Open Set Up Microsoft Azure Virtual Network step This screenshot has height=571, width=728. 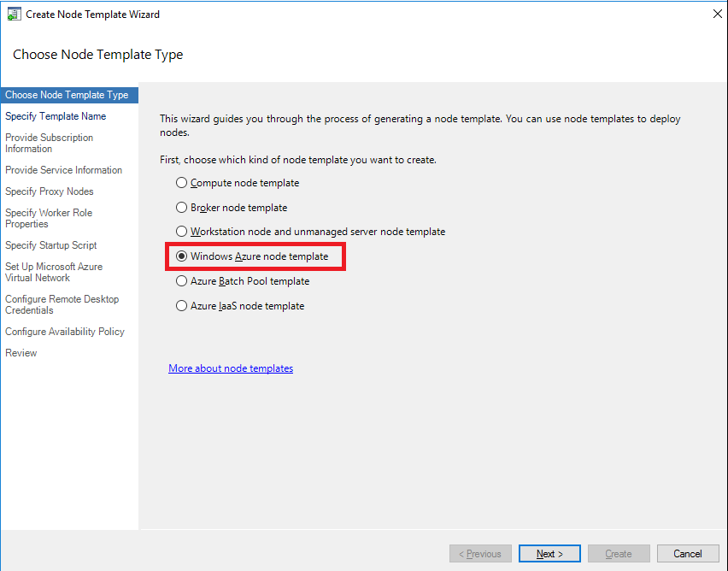(54, 273)
